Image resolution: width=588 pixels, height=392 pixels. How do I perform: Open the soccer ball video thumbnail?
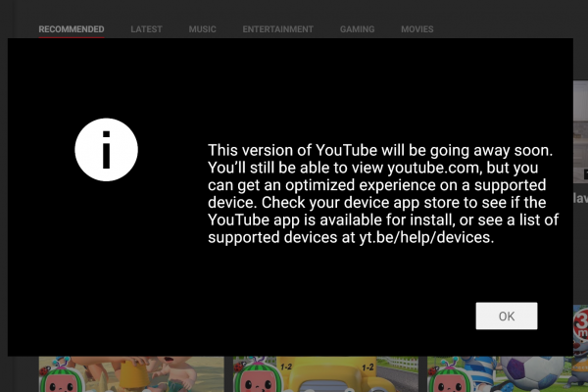[508, 374]
